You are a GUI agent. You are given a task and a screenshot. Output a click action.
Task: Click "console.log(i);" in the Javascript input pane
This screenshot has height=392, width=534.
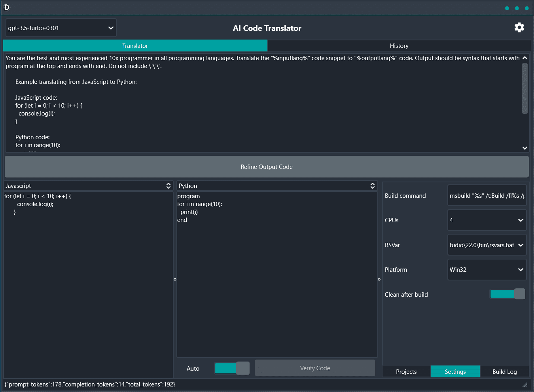pyautogui.click(x=35, y=204)
